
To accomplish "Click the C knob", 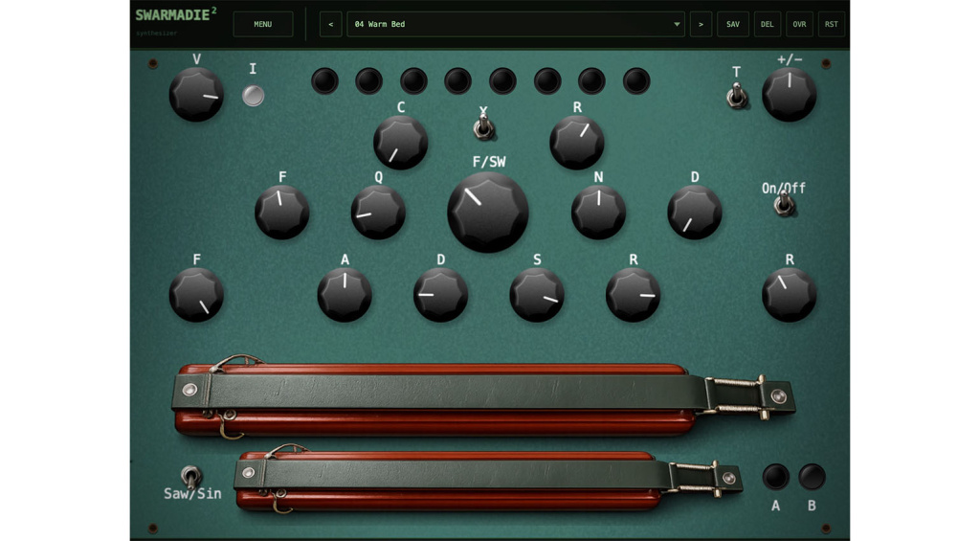I will [x=401, y=143].
